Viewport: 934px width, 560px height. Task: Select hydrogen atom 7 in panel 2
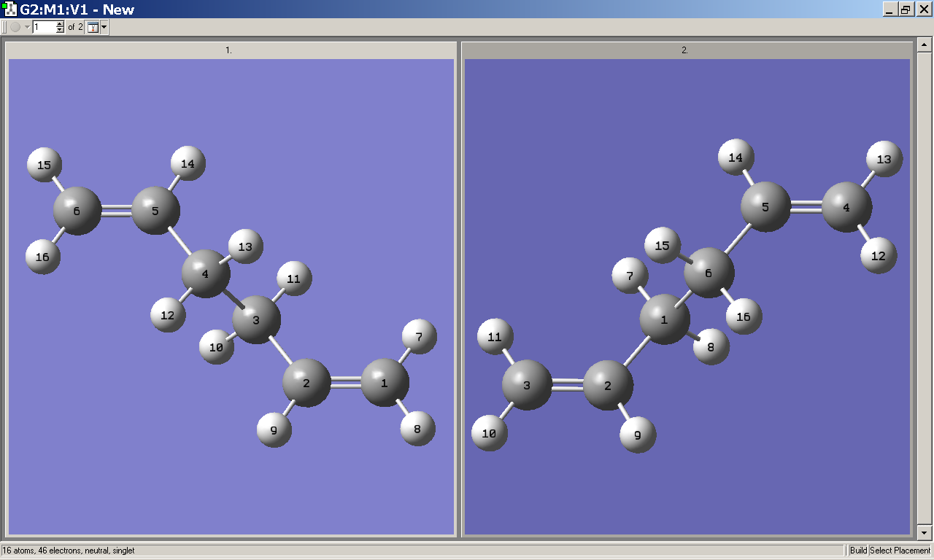pos(630,276)
